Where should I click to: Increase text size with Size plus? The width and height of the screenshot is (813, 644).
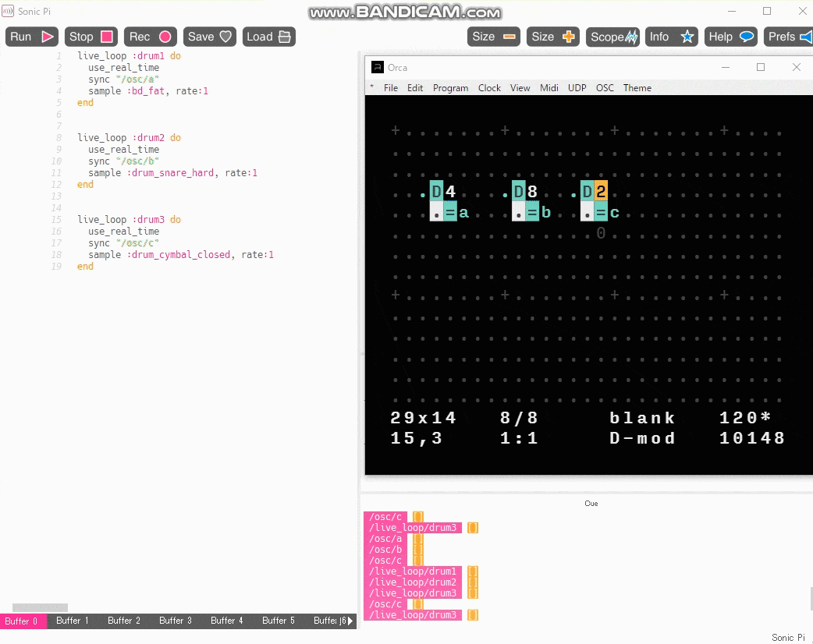(553, 37)
